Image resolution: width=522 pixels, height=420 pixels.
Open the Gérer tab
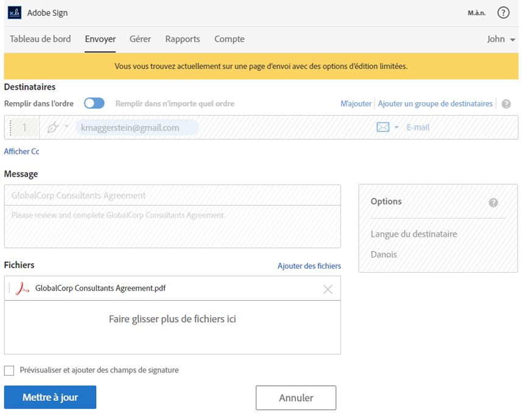click(140, 39)
